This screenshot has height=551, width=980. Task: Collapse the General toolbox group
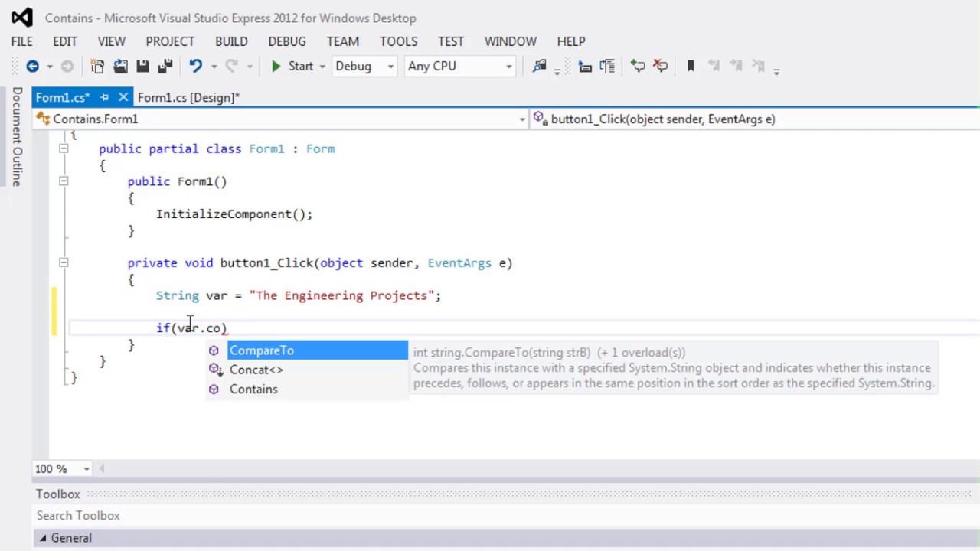coord(43,538)
